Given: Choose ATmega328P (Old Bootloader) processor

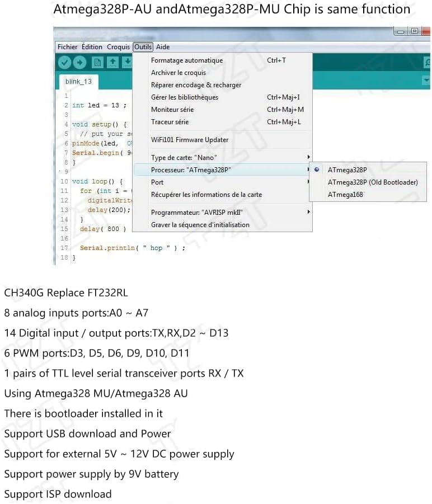Looking at the screenshot, I should (372, 182).
